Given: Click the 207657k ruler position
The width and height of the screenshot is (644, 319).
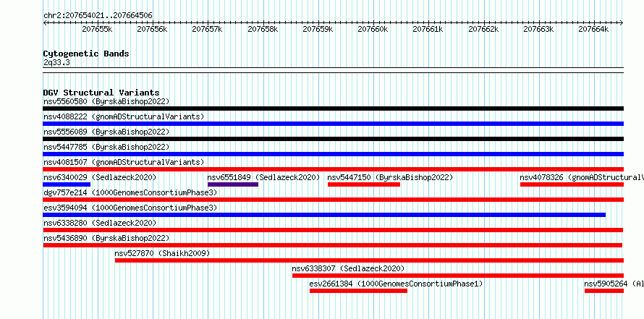Looking at the screenshot, I should pos(208,29).
